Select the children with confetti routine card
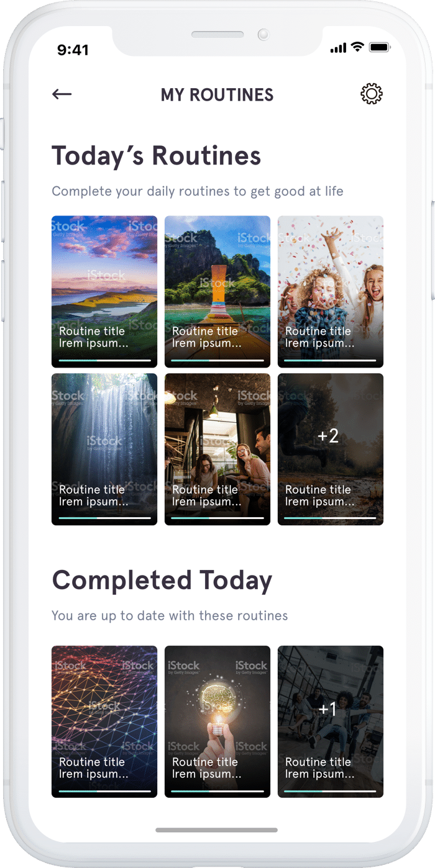The image size is (435, 868). click(x=331, y=292)
